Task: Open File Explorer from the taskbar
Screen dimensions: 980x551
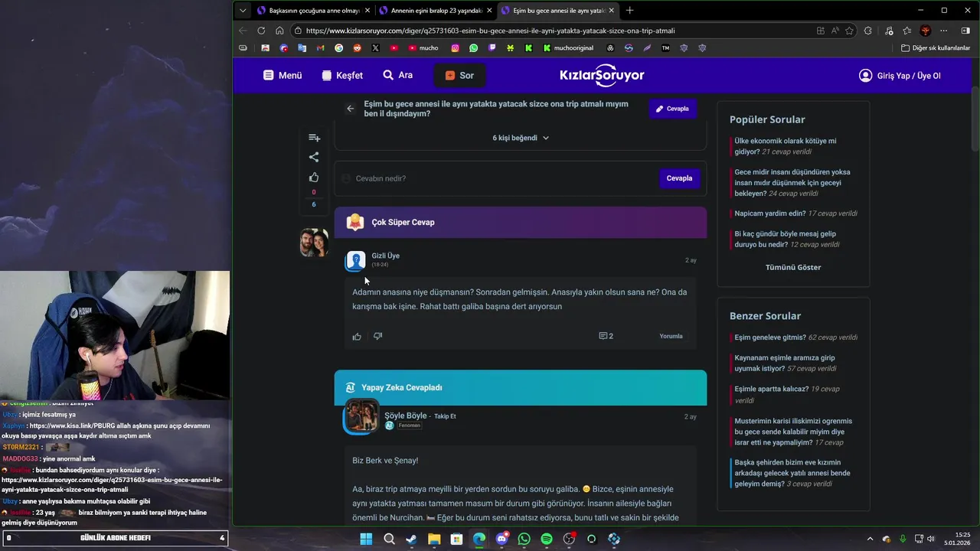Action: pos(434,539)
